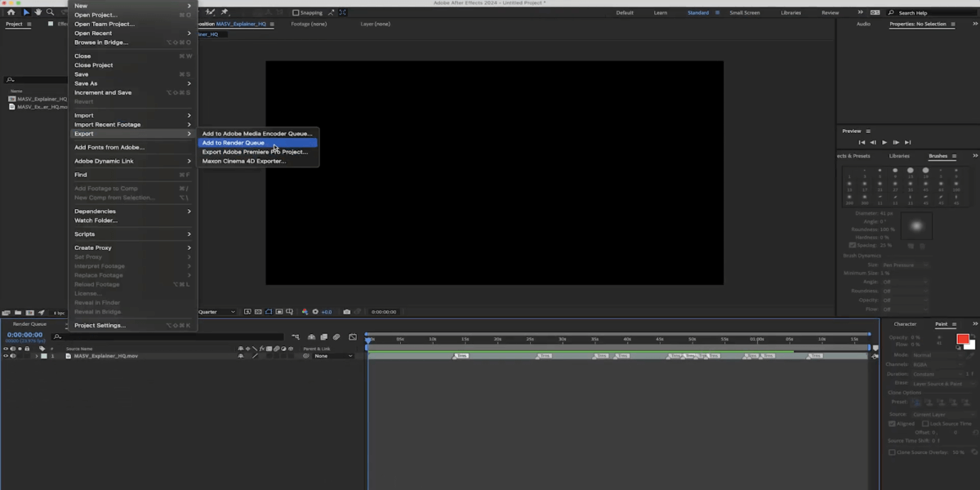The image size is (980, 490).
Task: Choose Increment and Save
Action: pos(132,92)
